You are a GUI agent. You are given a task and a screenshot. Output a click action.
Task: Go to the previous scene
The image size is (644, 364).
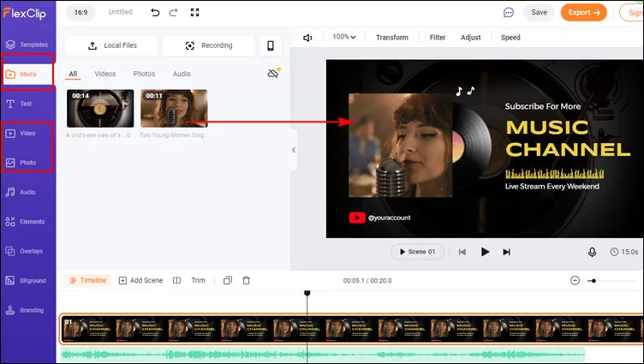pyautogui.click(x=462, y=252)
